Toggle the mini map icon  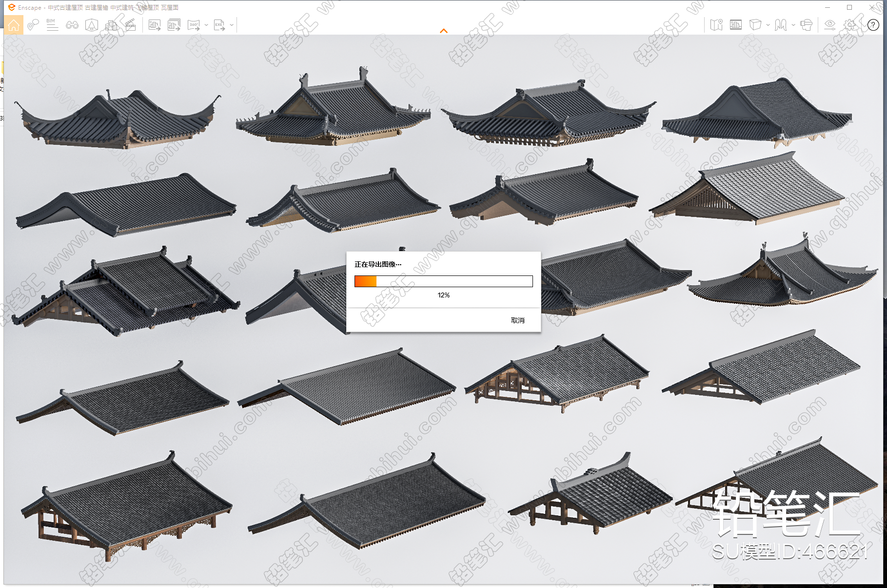(716, 25)
